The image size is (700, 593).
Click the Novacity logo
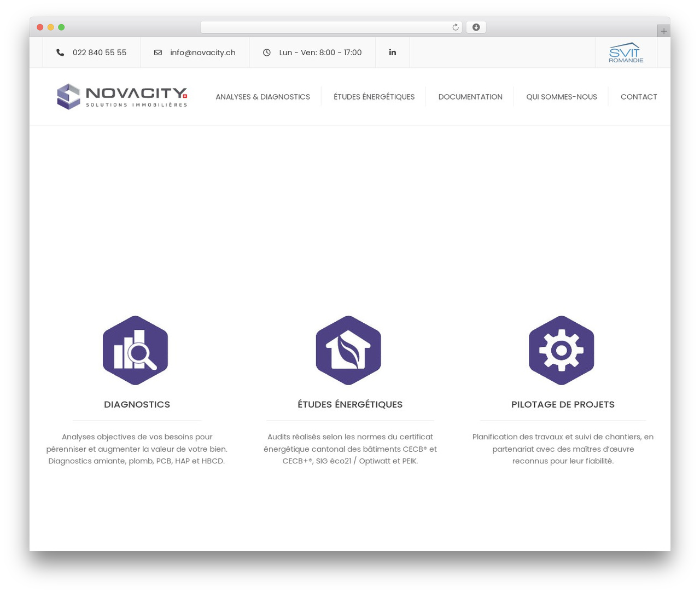click(122, 97)
